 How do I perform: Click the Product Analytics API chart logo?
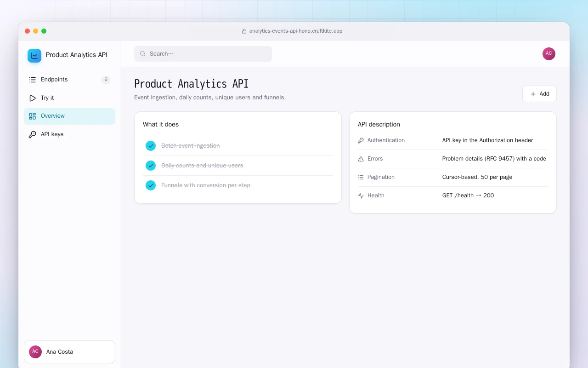pyautogui.click(x=34, y=56)
